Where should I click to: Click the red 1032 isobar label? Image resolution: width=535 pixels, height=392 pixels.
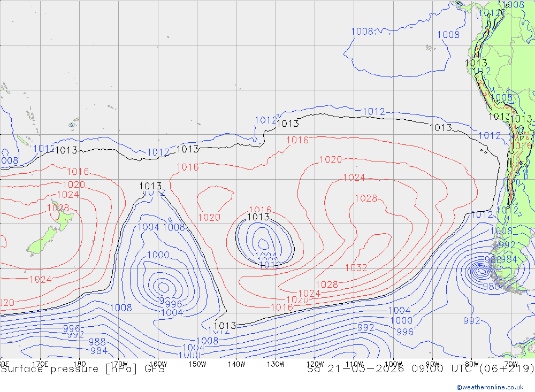[356, 268]
